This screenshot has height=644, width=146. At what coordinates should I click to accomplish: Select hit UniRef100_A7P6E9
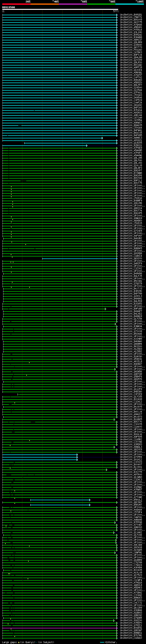pos(131,148)
